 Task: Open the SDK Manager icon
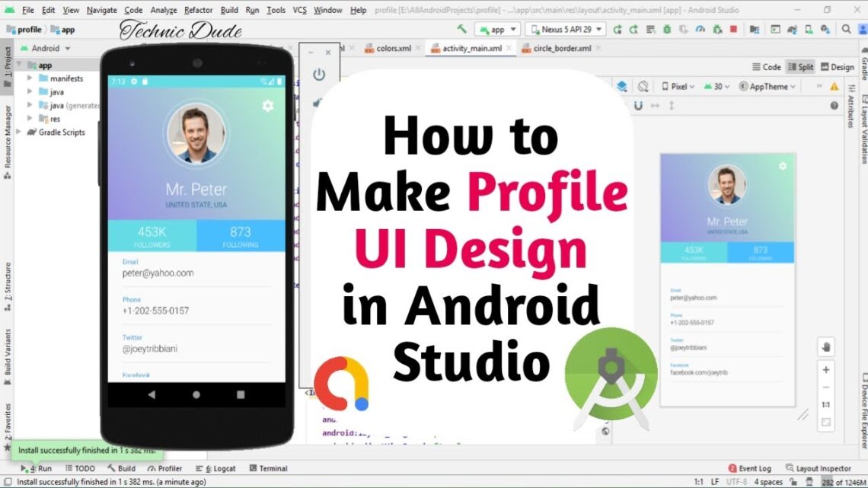click(x=825, y=30)
